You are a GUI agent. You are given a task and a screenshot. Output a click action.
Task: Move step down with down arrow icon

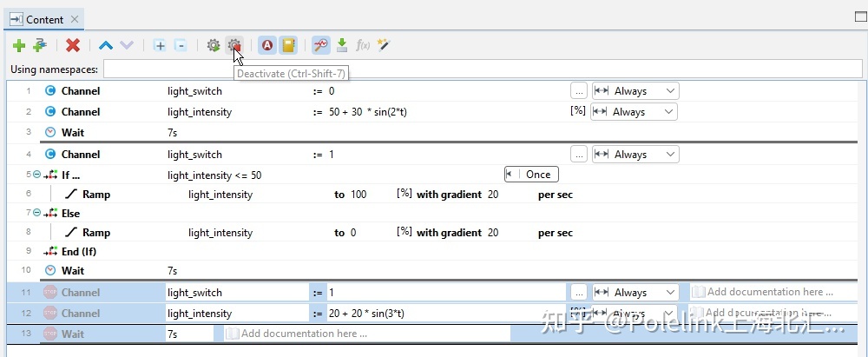(x=127, y=45)
